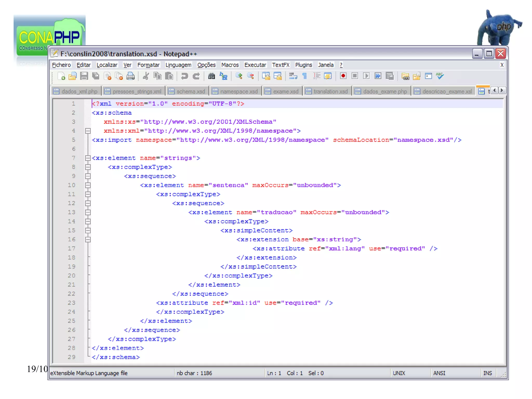Save the current file using toolbar
Viewport: 532px width, 399px height.
84,76
